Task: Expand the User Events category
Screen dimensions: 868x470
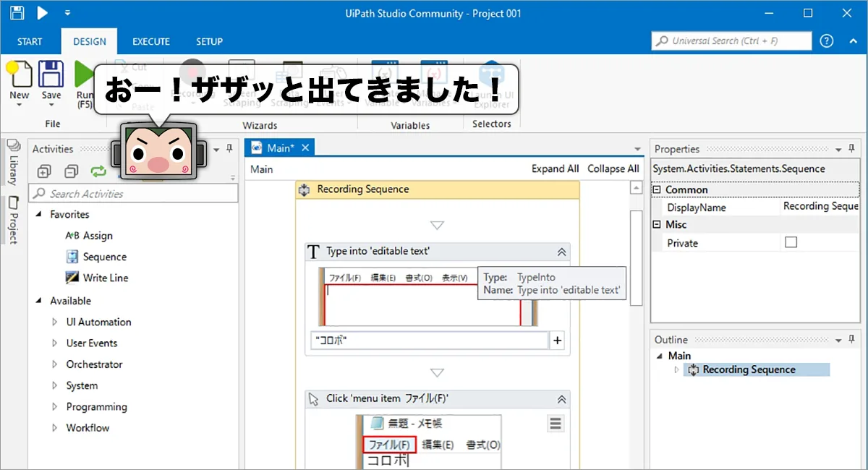Action: pyautogui.click(x=55, y=343)
